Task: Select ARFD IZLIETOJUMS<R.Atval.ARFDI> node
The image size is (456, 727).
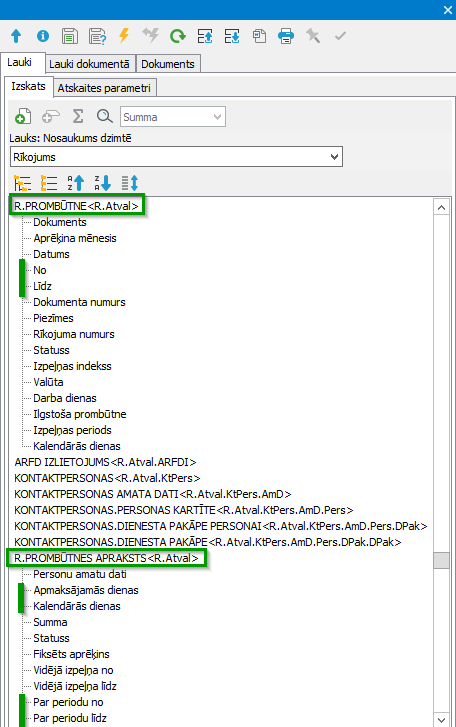Action: click(x=105, y=462)
